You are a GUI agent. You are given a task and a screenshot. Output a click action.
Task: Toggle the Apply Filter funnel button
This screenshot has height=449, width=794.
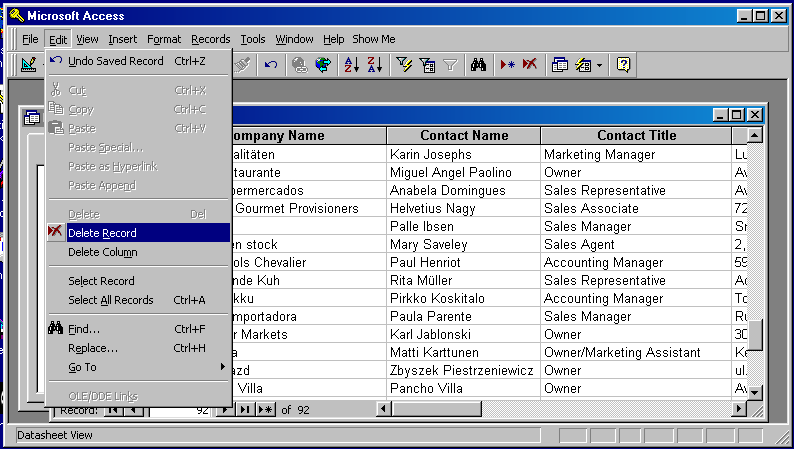451,65
